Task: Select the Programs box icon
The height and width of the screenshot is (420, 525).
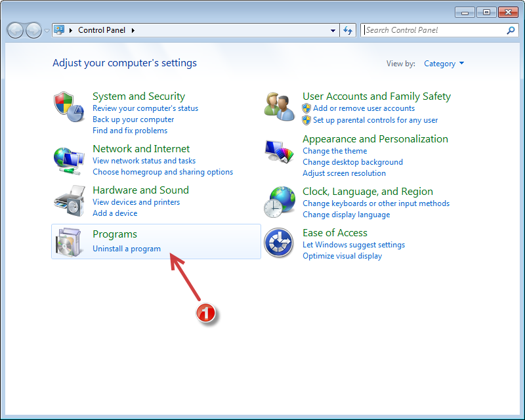Action: point(69,242)
